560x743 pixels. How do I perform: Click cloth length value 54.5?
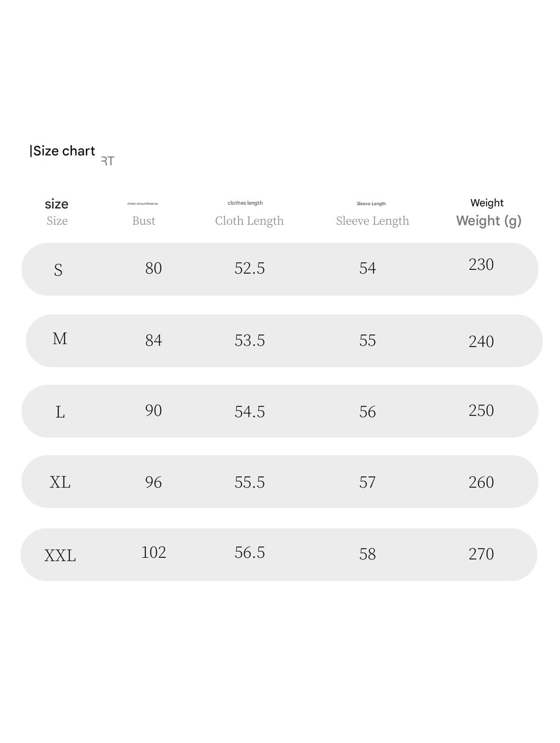[x=249, y=412]
